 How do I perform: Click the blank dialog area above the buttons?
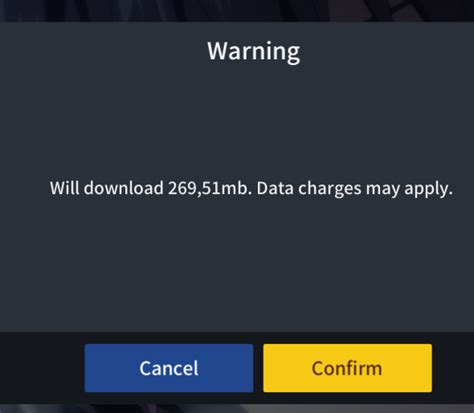[x=237, y=267]
